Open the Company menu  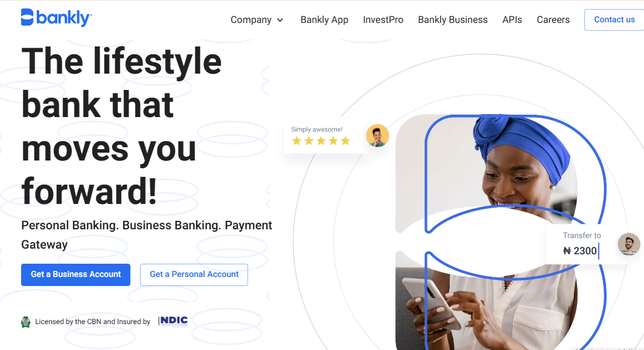[251, 20]
